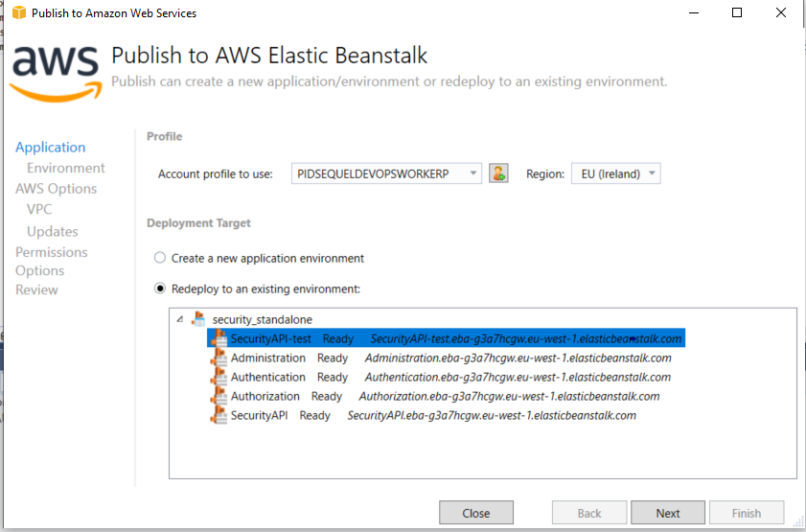
Task: Click the Close button
Action: click(x=476, y=513)
